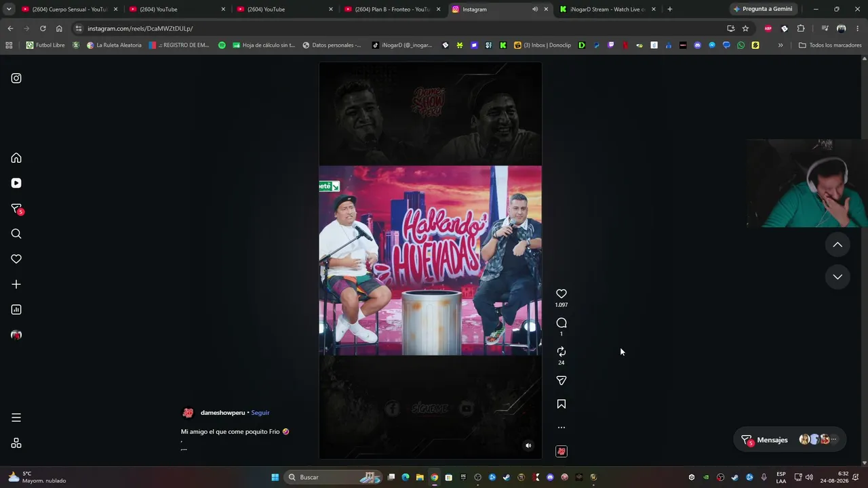Go to the browser home page

(59, 28)
